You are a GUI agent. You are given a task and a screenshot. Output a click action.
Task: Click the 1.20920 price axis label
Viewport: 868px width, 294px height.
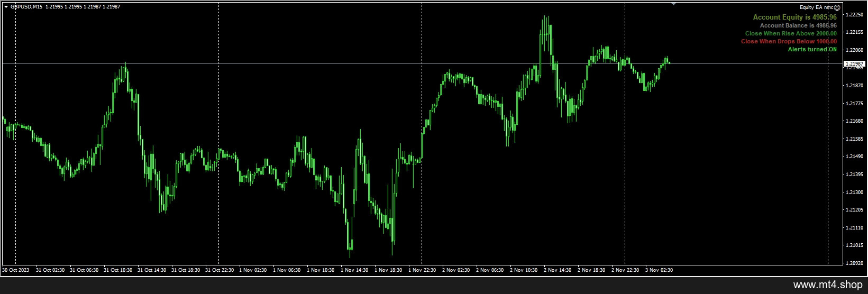tap(855, 263)
